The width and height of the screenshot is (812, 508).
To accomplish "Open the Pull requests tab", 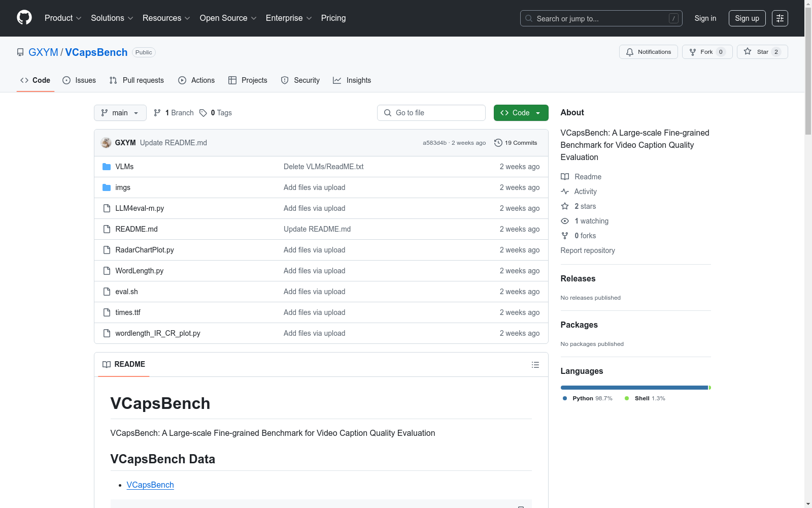I will (137, 80).
